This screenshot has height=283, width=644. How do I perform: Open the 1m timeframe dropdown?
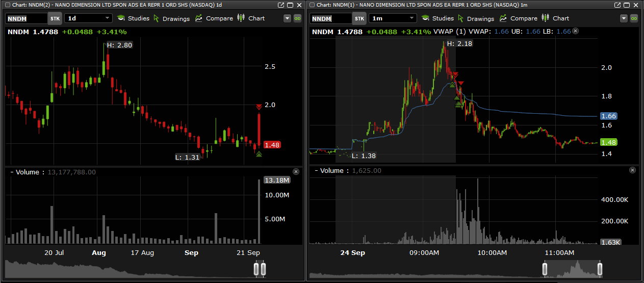[x=393, y=18]
